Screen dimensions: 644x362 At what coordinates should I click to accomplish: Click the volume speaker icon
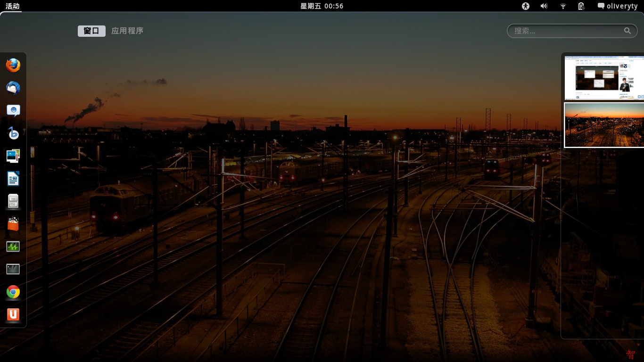[x=544, y=6]
